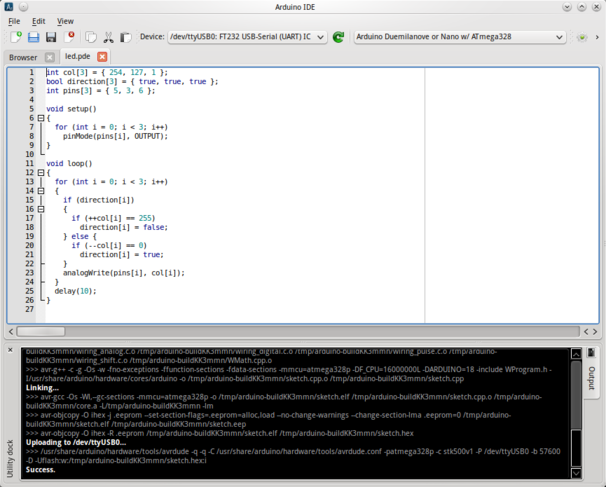606x487 pixels.
Task: Click editor scroll left arrow
Action: [11, 332]
